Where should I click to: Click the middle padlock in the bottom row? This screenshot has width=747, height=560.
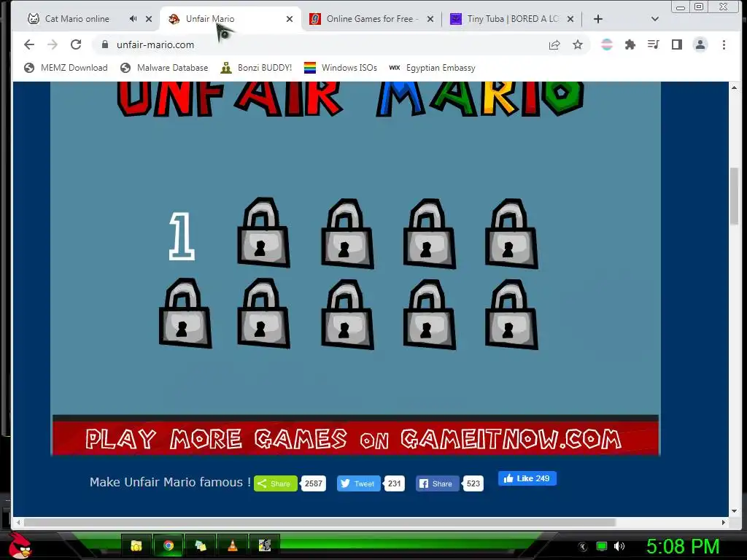[347, 314]
